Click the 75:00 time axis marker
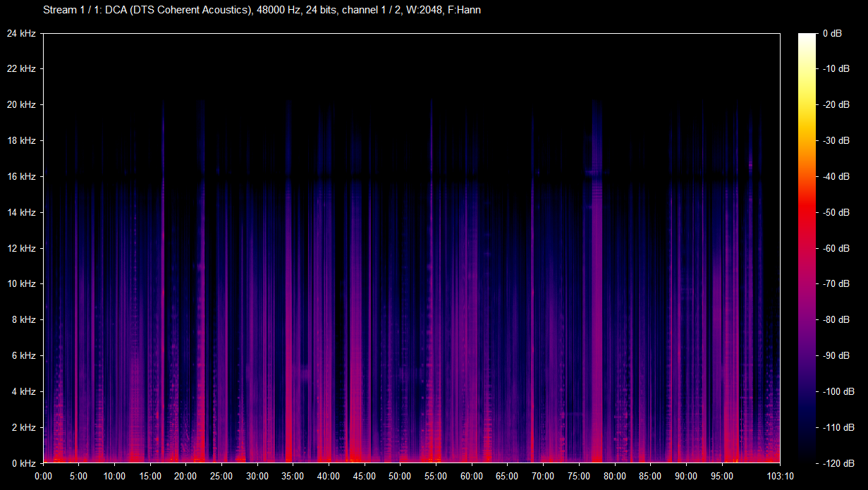This screenshot has height=490, width=868. click(x=579, y=476)
